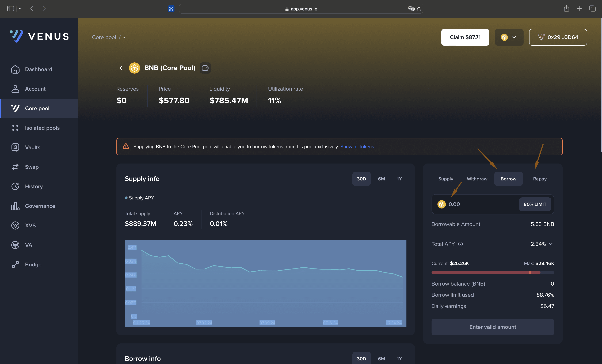The width and height of the screenshot is (602, 364).
Task: Click the Vaults safe icon
Action: click(15, 147)
